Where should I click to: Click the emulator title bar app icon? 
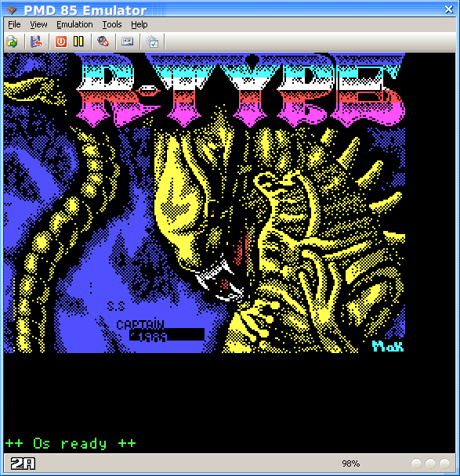pyautogui.click(x=11, y=9)
